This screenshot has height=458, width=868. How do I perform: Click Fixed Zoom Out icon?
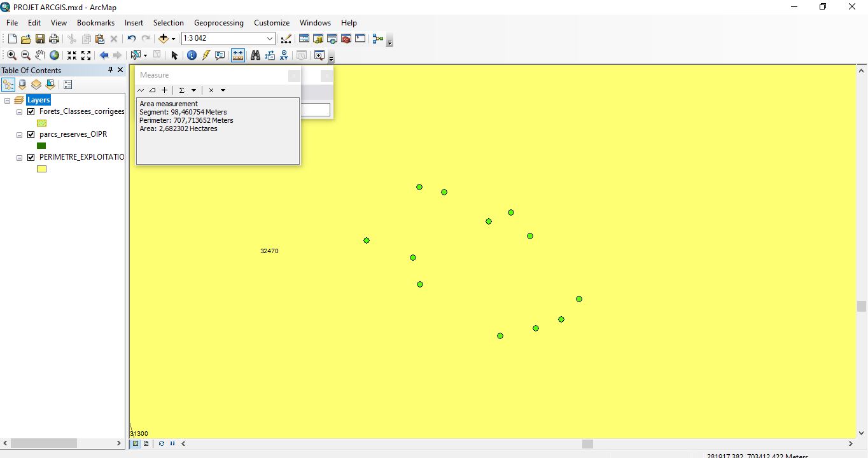pyautogui.click(x=86, y=55)
